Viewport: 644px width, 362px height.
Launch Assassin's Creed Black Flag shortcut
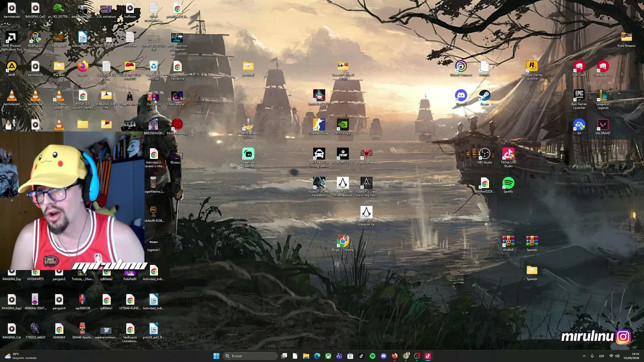(x=366, y=187)
